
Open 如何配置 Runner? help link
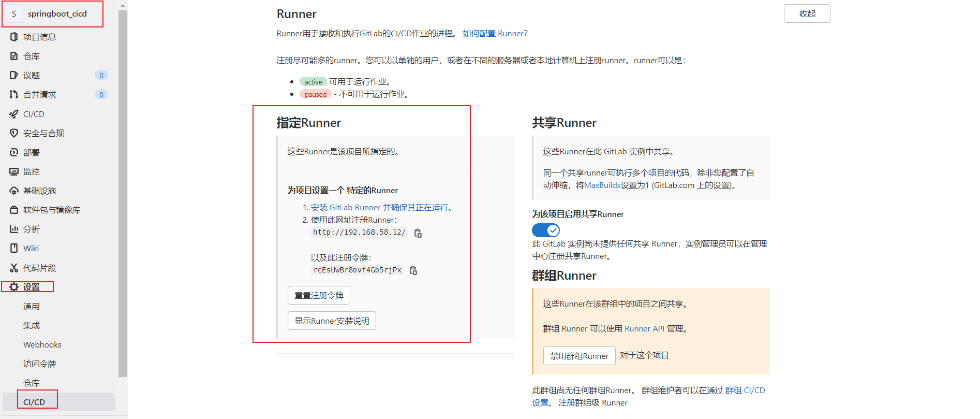(495, 33)
